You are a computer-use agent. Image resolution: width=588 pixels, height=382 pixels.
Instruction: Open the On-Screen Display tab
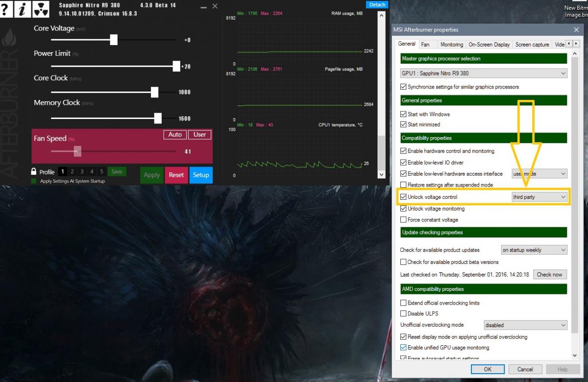(489, 45)
